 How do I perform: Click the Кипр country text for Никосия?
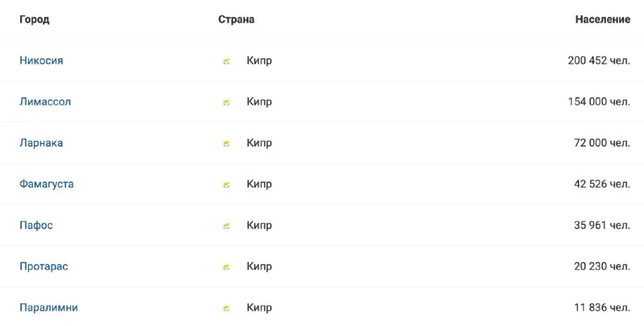pyautogui.click(x=259, y=61)
